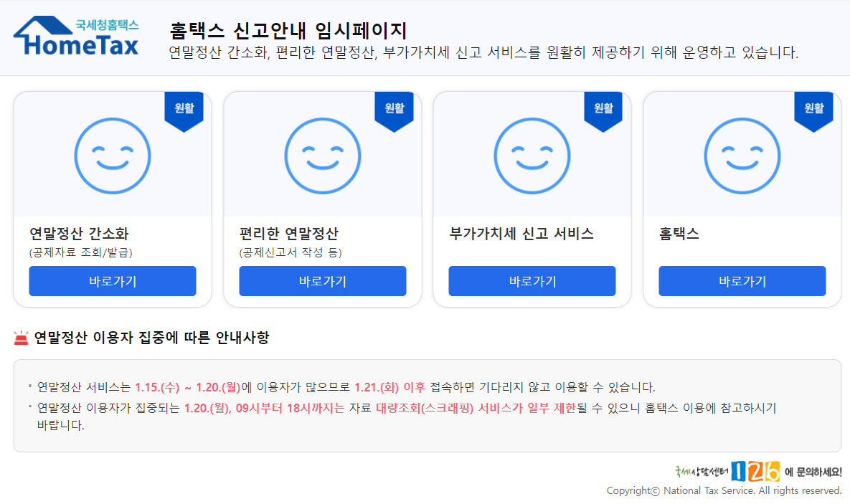
Task: Open 바로가기 for 편리한 연말정산
Action: pos(323,281)
